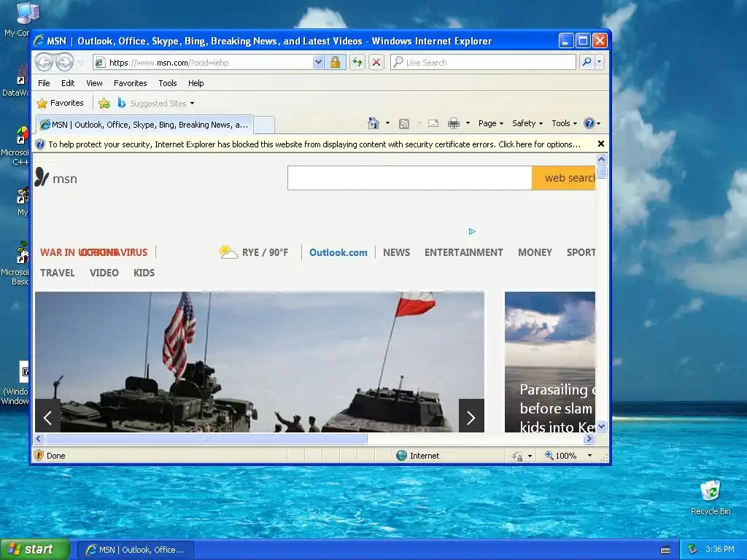
Task: Click the security information bar message
Action: click(314, 144)
